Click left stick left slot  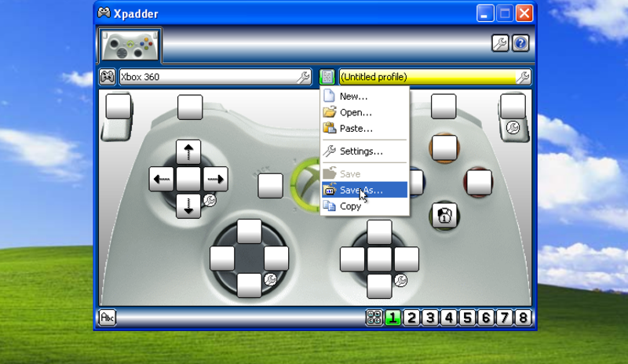pos(222,259)
